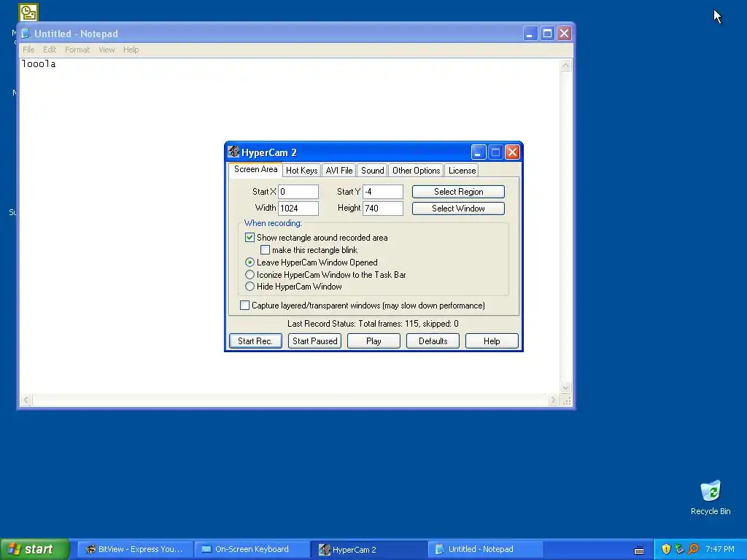Click the Select Region button
Viewport: 747px width, 560px height.
point(458,192)
